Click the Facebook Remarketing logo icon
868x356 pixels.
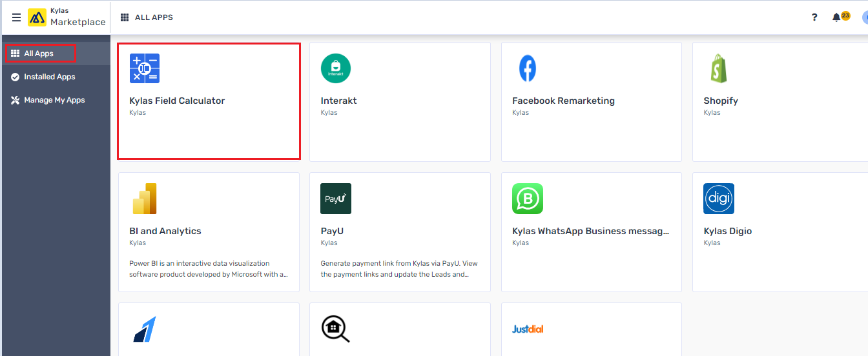point(527,68)
